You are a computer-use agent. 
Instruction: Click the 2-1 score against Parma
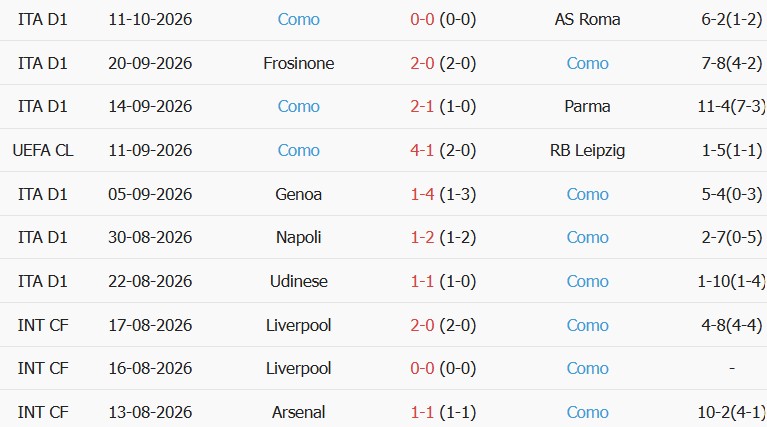[422, 107]
